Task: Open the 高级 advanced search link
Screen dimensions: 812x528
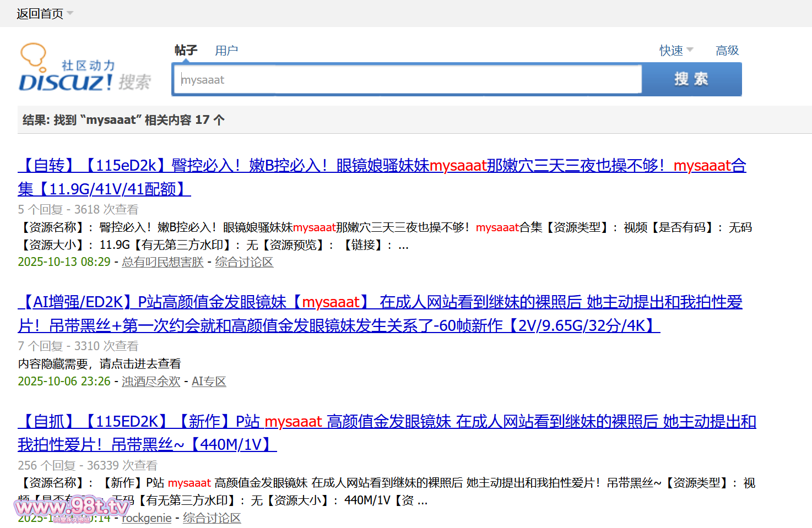Action: point(727,51)
